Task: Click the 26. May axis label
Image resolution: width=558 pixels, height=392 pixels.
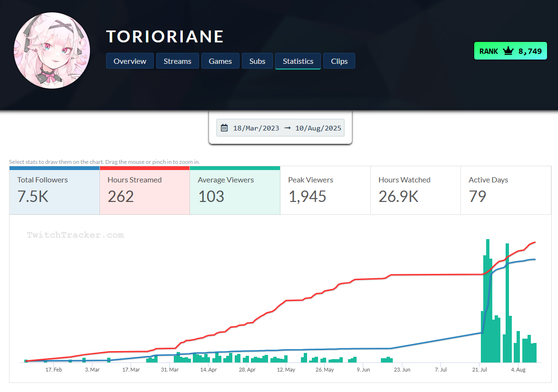Action: [325, 370]
